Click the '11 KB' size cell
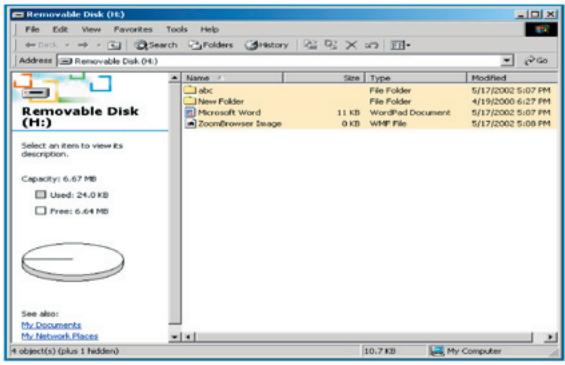Image resolution: width=565 pixels, height=365 pixels. 348,112
